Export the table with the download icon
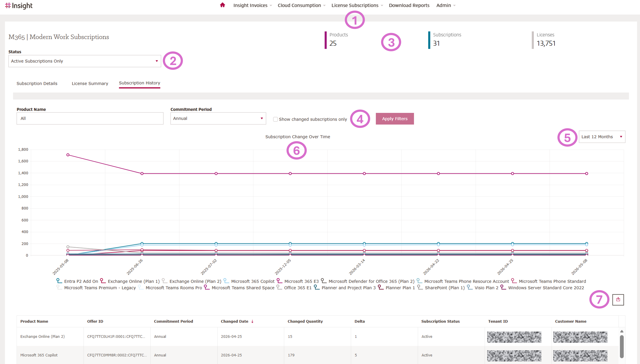Viewport: 640px width, 364px height. pyautogui.click(x=618, y=299)
